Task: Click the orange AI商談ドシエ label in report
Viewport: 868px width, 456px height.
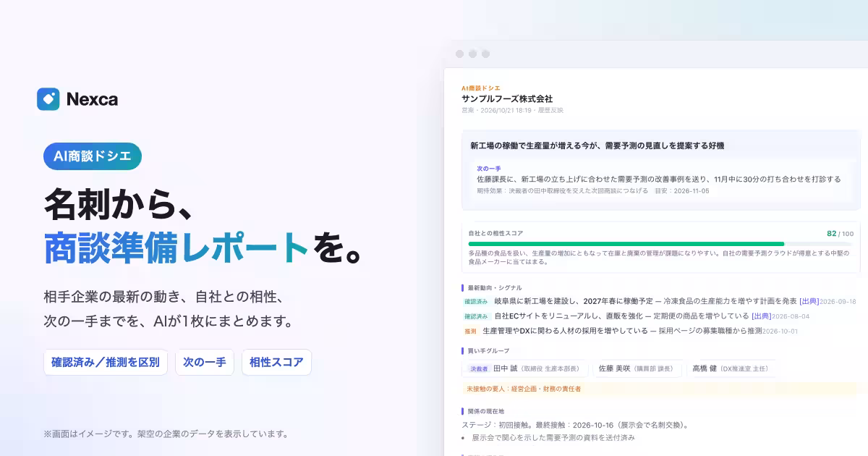Action: [x=481, y=88]
